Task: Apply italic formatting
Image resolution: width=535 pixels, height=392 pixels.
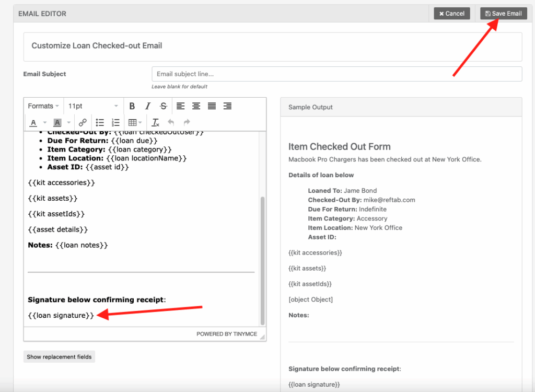Action: tap(148, 106)
